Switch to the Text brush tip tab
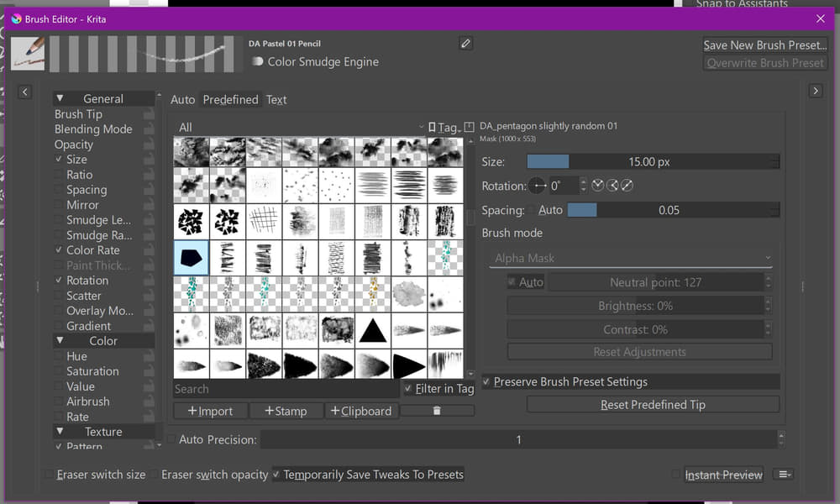840x504 pixels. coord(276,99)
